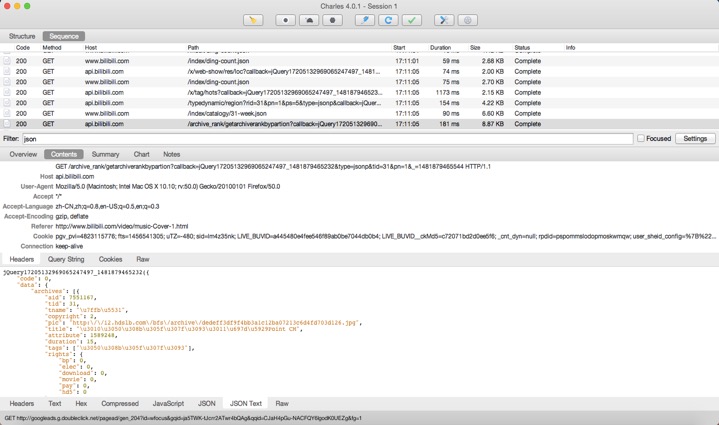The width and height of the screenshot is (719, 425).
Task: Select response Hex tab
Action: click(x=81, y=403)
